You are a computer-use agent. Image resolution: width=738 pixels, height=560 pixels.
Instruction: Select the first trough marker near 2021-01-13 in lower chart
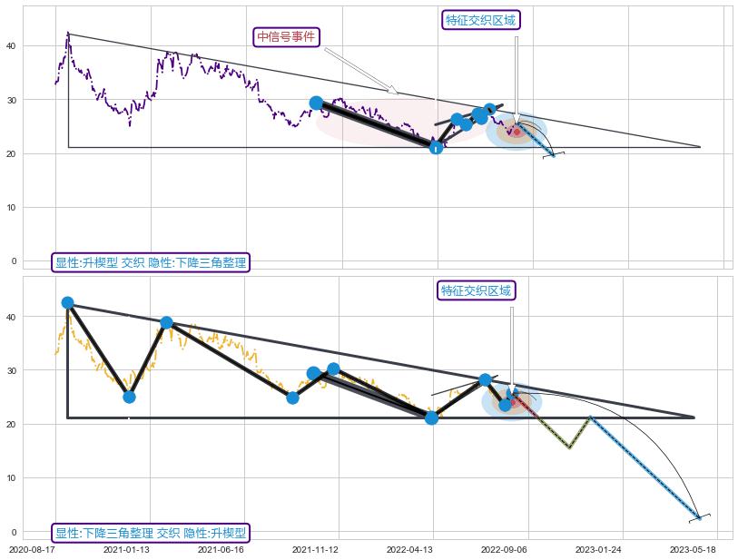point(129,397)
